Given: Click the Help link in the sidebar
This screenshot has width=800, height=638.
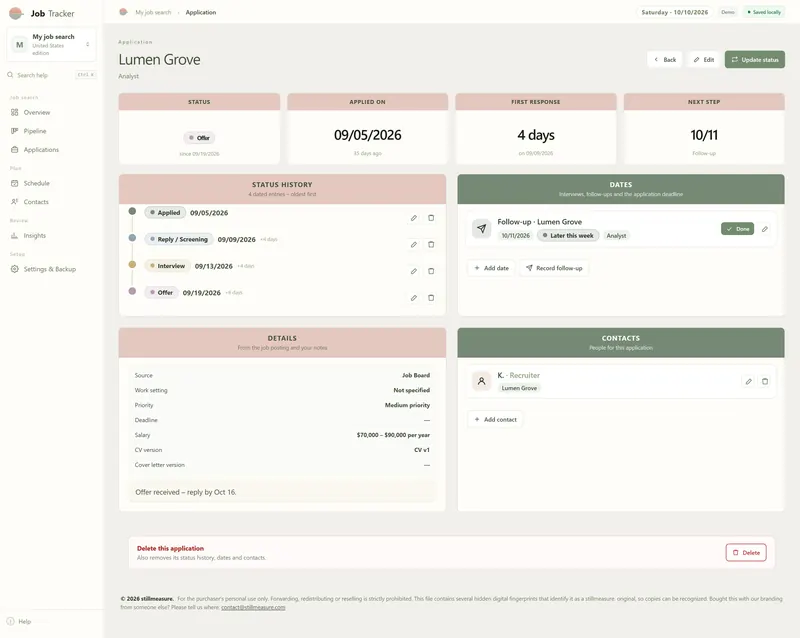Looking at the screenshot, I should [19, 621].
